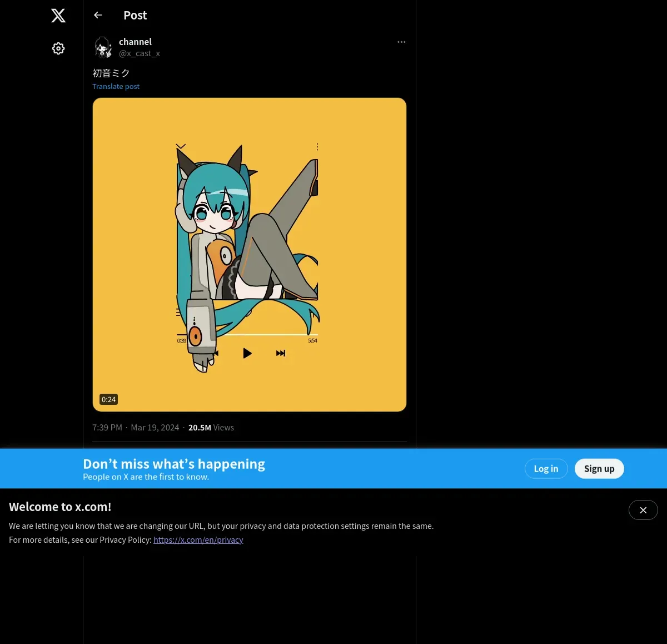Open the post's three-dot more menu

pyautogui.click(x=401, y=42)
